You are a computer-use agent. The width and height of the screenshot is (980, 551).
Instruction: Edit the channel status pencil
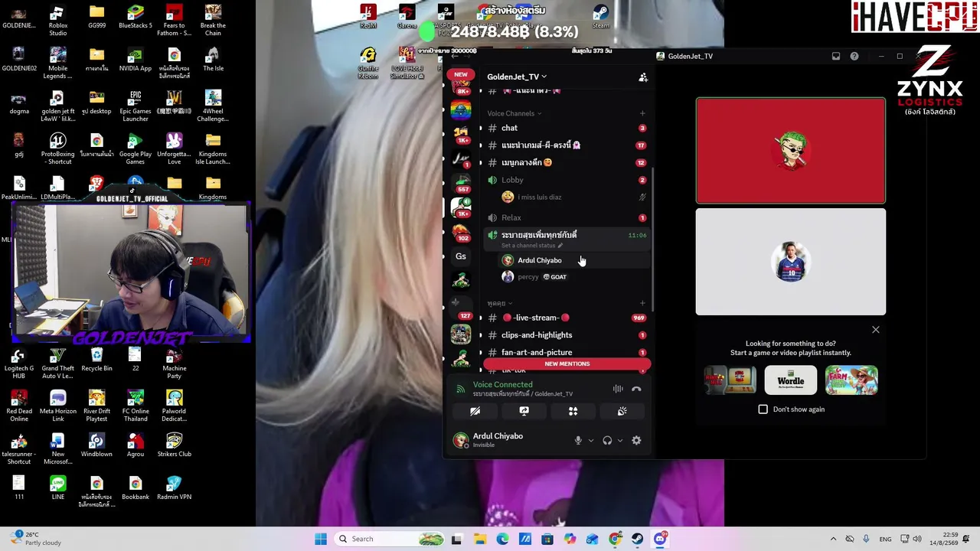coord(560,246)
